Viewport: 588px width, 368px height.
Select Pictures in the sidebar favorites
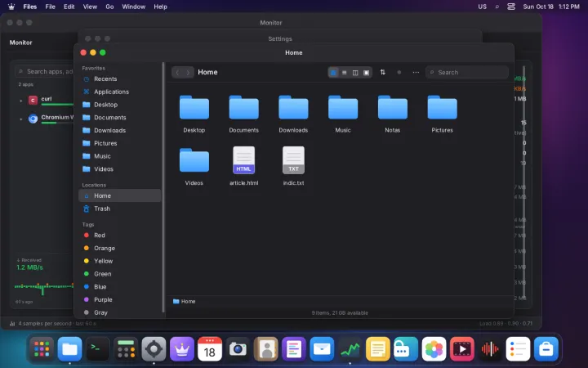pos(119,143)
